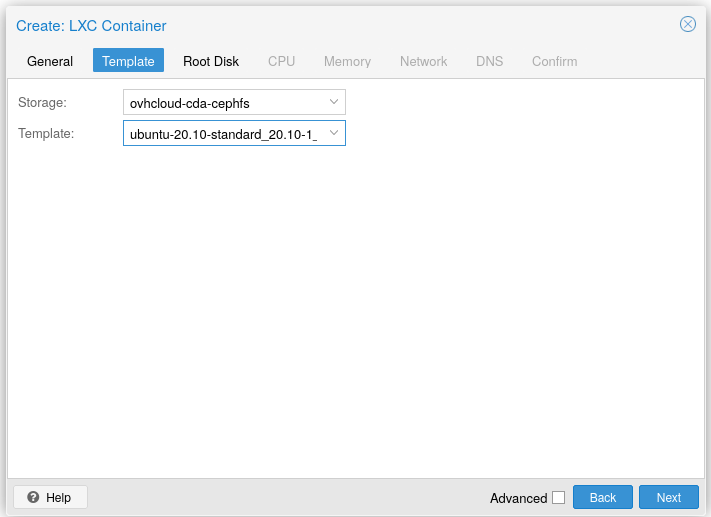Expand the Storage dropdown arrow

click(334, 102)
